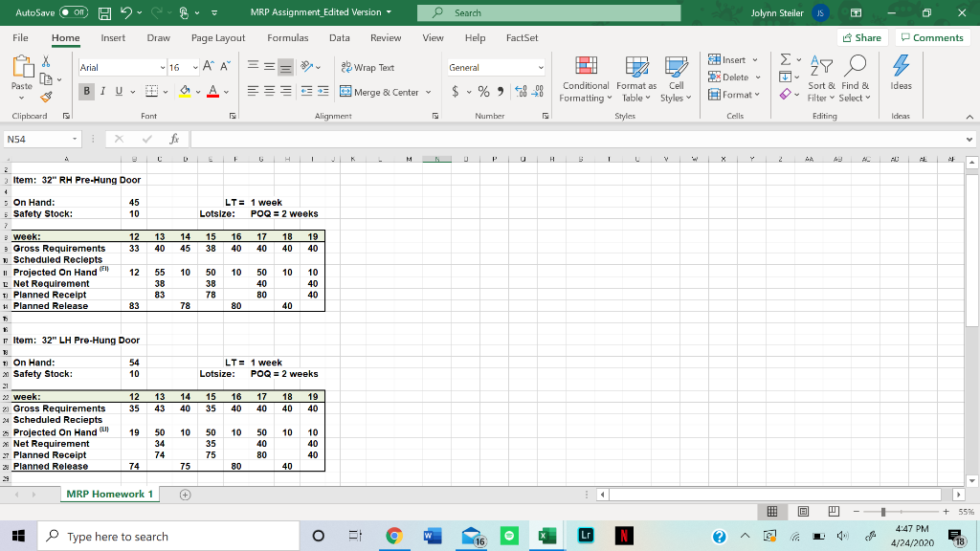The height and width of the screenshot is (551, 980).
Task: Toggle align left
Action: pyautogui.click(x=253, y=91)
